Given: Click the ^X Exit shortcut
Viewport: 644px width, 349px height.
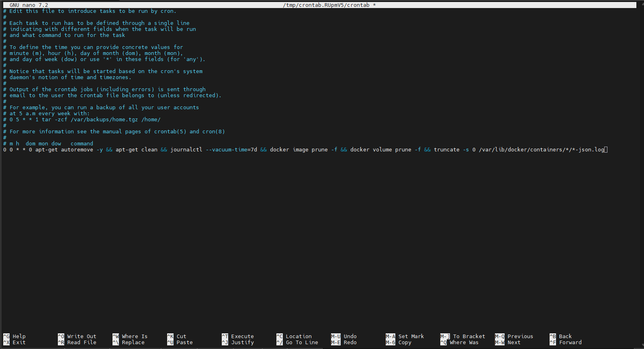Looking at the screenshot, I should point(14,343).
